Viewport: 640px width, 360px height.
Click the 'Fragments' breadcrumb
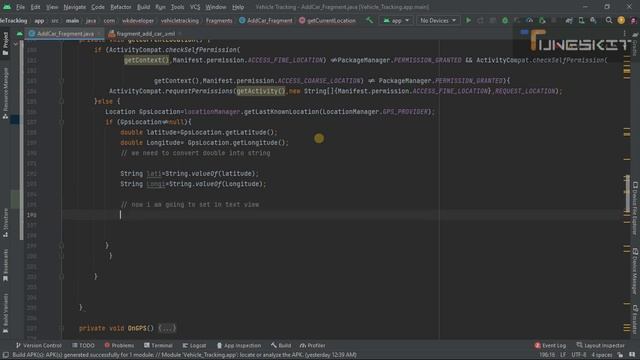(219, 20)
